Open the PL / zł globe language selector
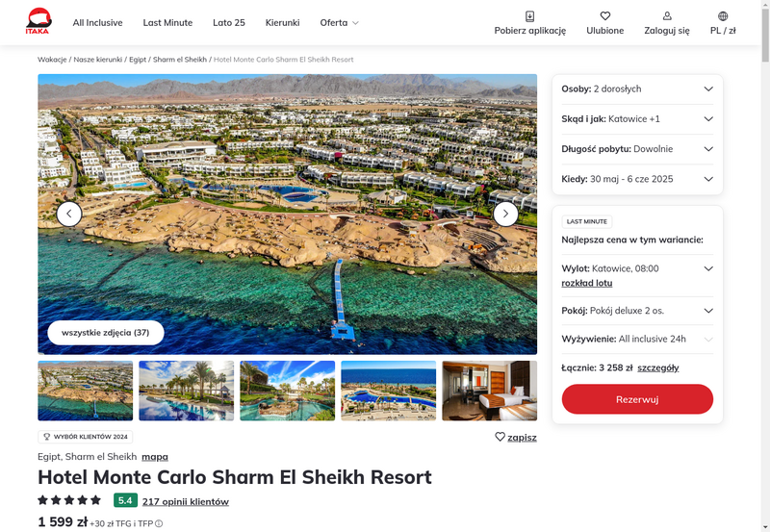Image resolution: width=770 pixels, height=532 pixels. [x=723, y=16]
